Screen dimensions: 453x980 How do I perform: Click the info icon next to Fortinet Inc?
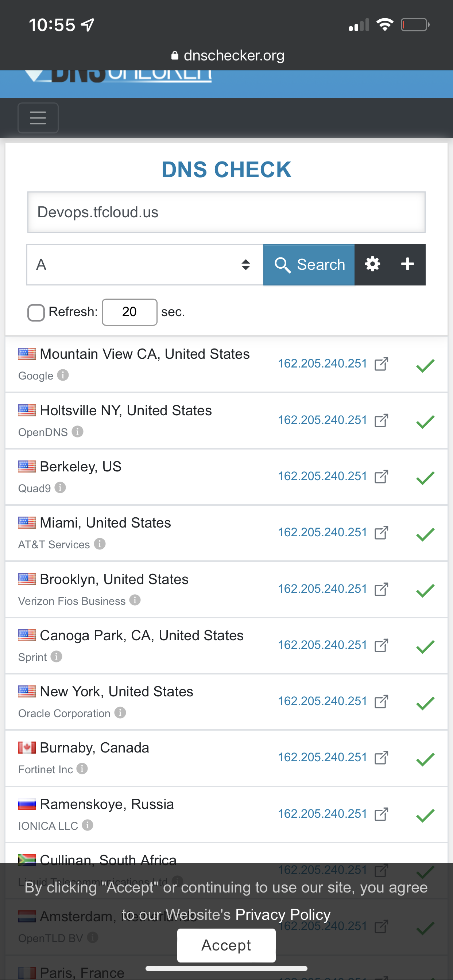pyautogui.click(x=82, y=769)
